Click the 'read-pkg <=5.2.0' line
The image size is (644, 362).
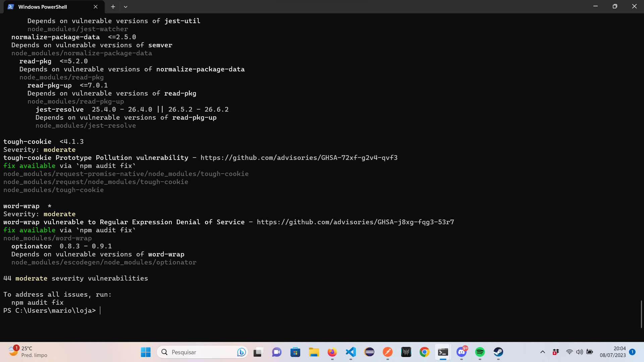[54, 61]
